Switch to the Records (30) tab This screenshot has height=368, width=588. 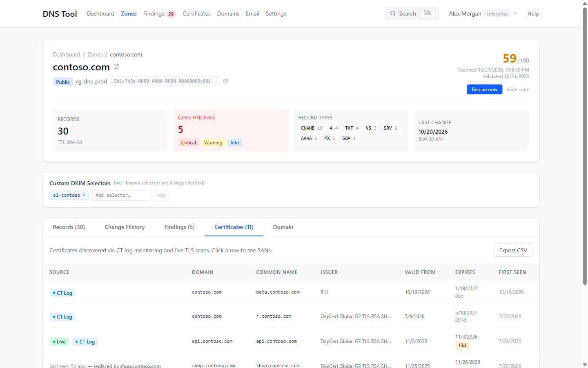click(69, 227)
